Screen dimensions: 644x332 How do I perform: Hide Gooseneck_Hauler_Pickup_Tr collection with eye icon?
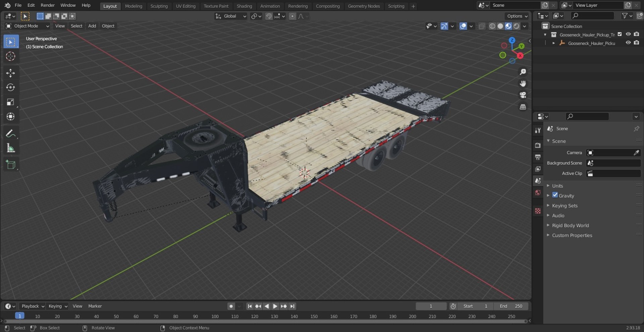(x=628, y=34)
